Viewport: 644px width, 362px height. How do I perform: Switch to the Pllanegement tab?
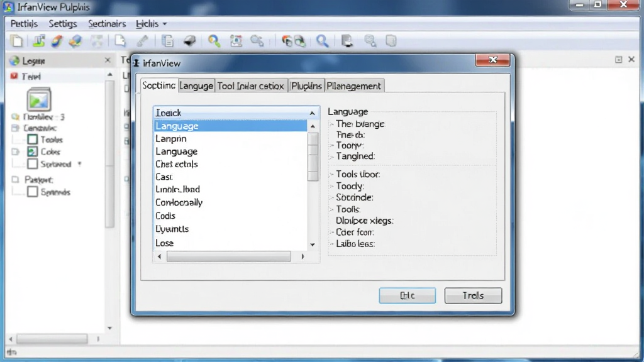pos(353,85)
